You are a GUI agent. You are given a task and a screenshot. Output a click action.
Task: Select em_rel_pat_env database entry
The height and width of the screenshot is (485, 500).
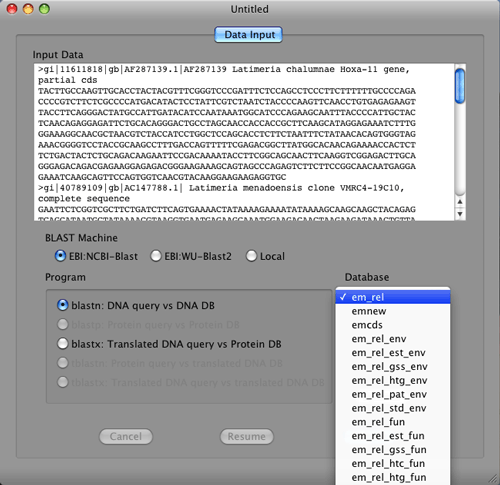point(393,394)
